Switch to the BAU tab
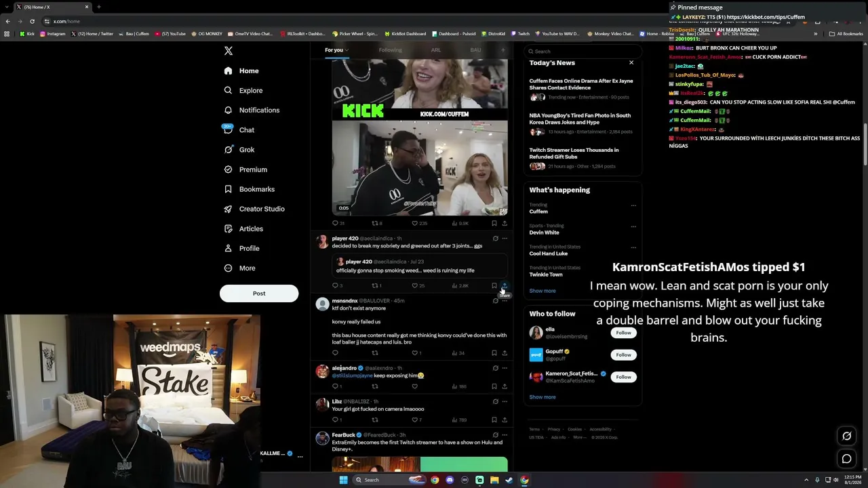Viewport: 868px width, 488px height. [475, 50]
